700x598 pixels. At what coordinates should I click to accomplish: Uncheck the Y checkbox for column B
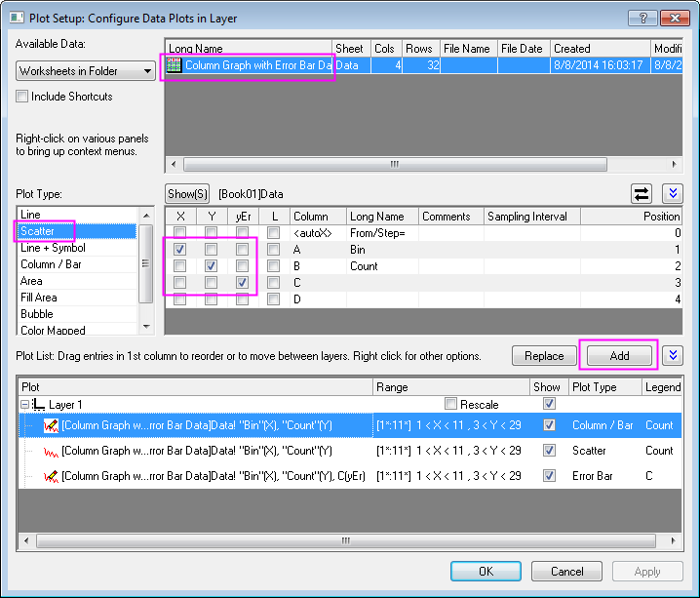[212, 265]
